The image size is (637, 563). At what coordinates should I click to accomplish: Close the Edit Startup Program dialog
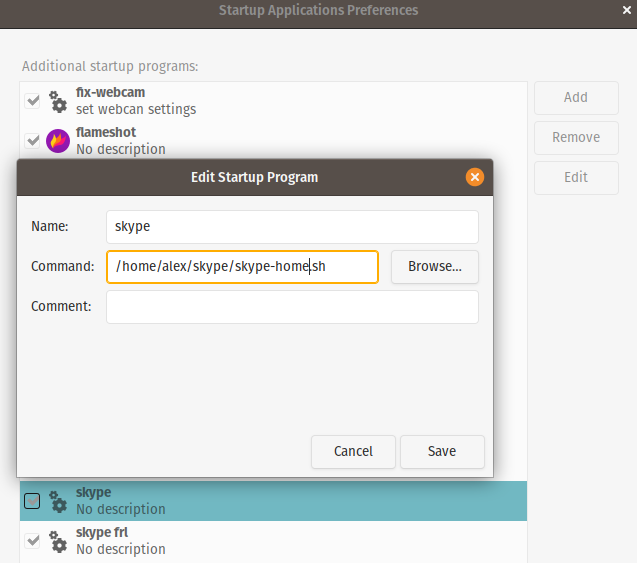point(474,177)
